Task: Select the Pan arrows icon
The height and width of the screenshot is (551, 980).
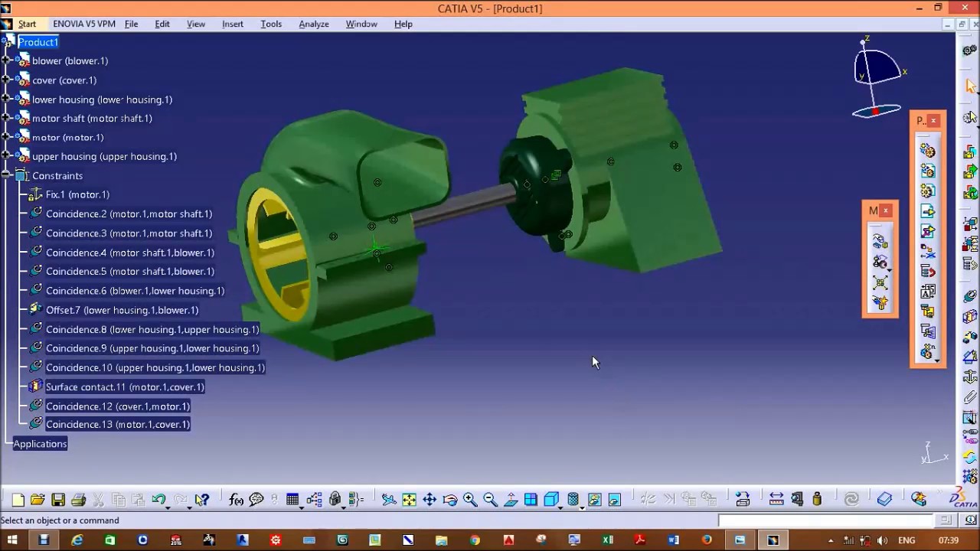Action: 430,500
